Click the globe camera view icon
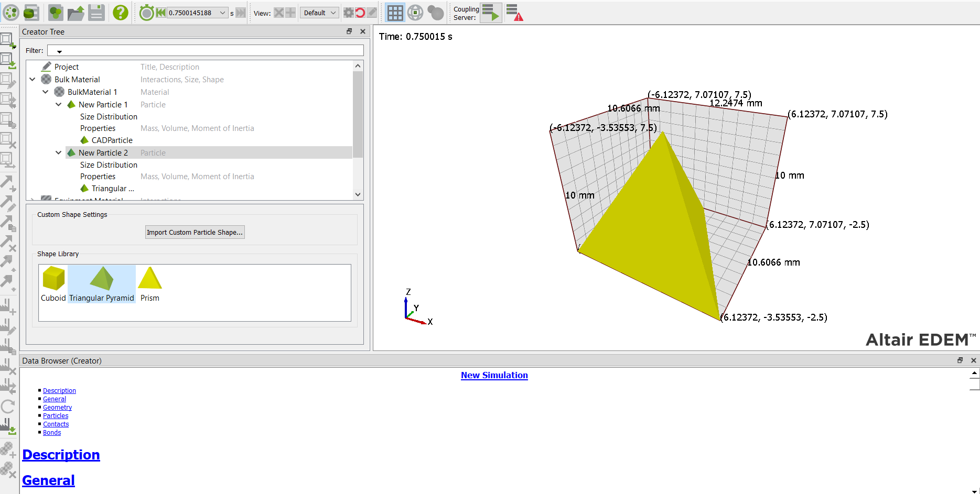Screen dimensions: 980x494 coord(415,13)
